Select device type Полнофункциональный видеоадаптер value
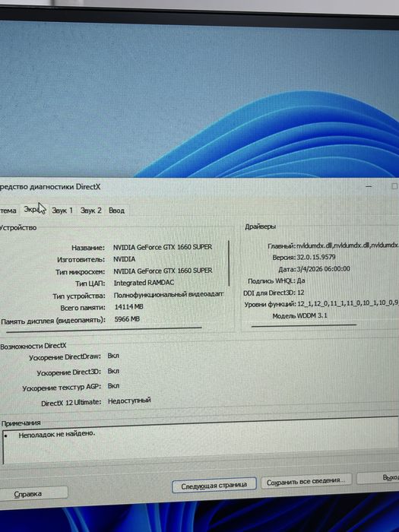399x532 pixels. tap(169, 295)
